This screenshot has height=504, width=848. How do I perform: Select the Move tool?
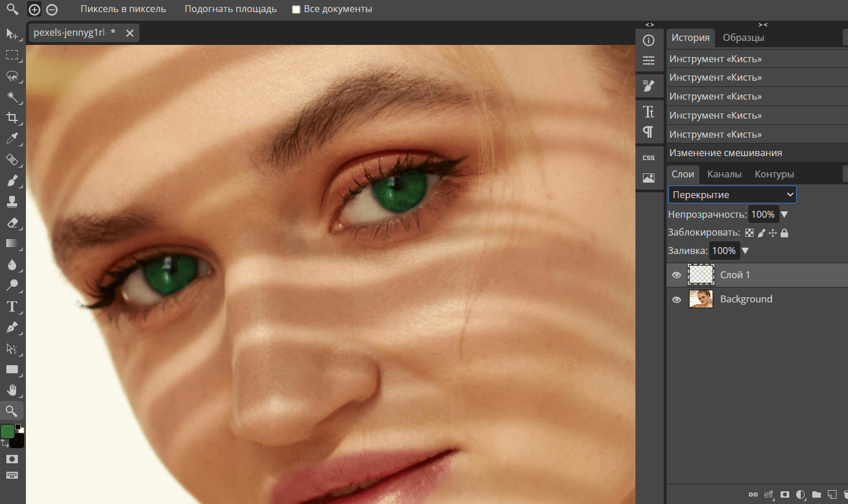point(12,35)
